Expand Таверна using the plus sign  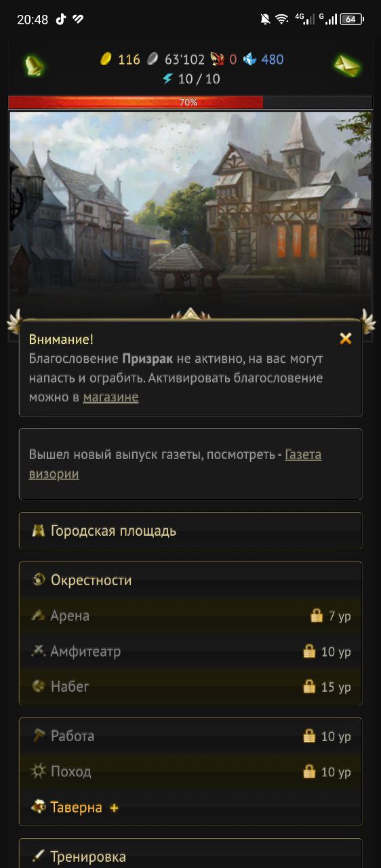114,808
